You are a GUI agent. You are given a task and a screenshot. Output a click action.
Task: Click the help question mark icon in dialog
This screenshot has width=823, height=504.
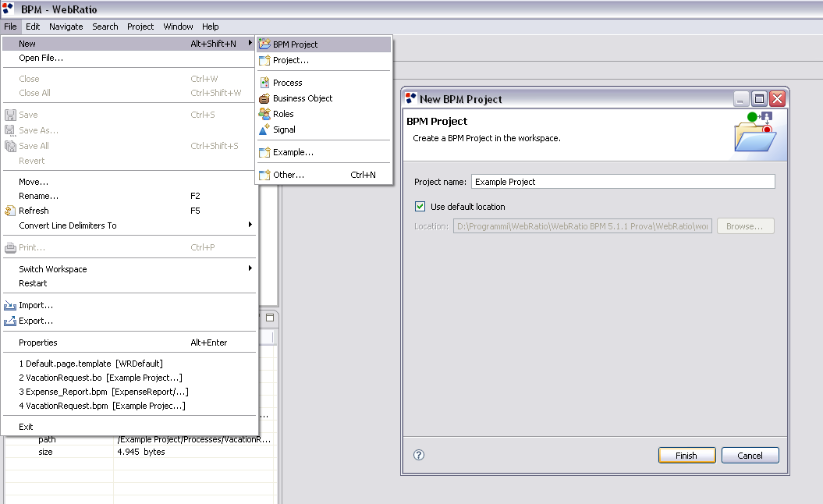coord(419,455)
